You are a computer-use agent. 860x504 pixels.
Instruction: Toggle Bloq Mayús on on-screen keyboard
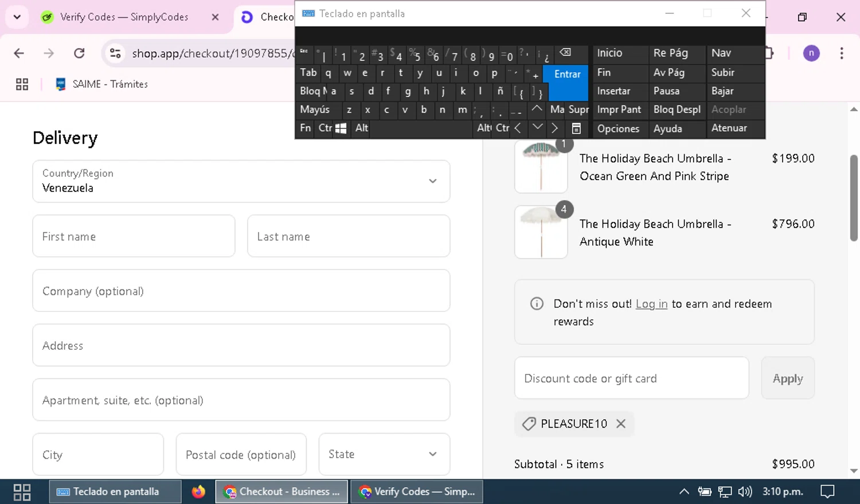313,91
